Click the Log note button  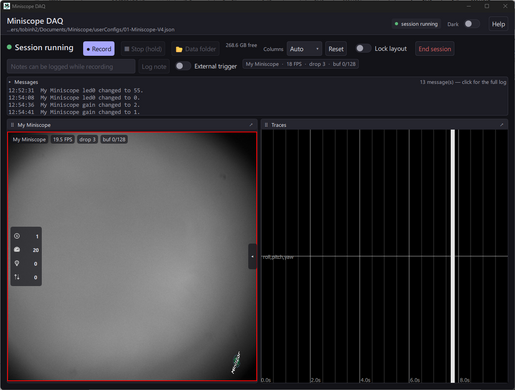click(x=154, y=67)
